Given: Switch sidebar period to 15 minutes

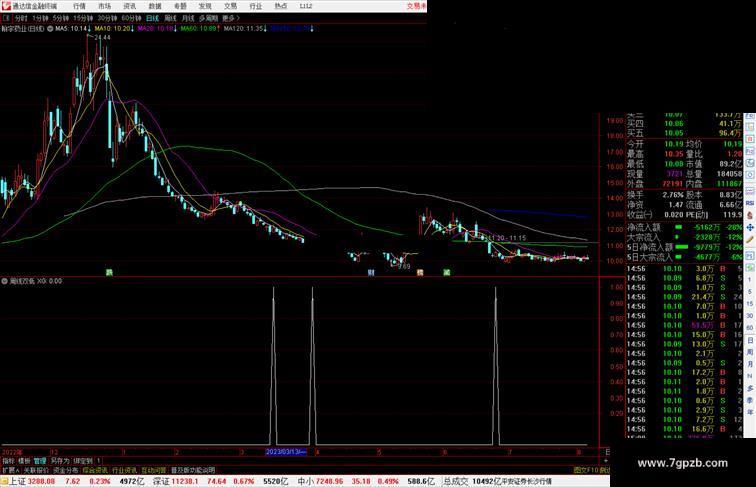Looking at the screenshot, I should point(750,304).
